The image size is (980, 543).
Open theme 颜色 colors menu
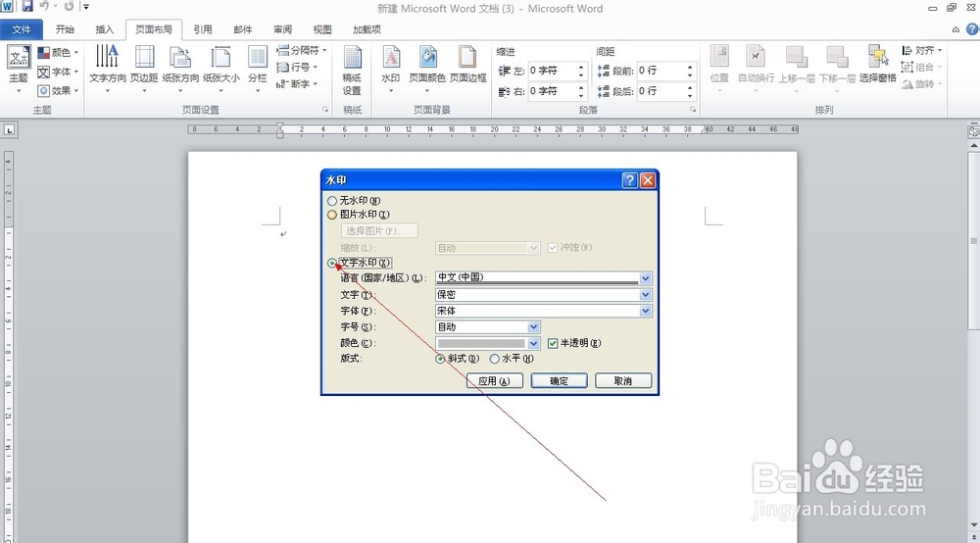(x=58, y=53)
